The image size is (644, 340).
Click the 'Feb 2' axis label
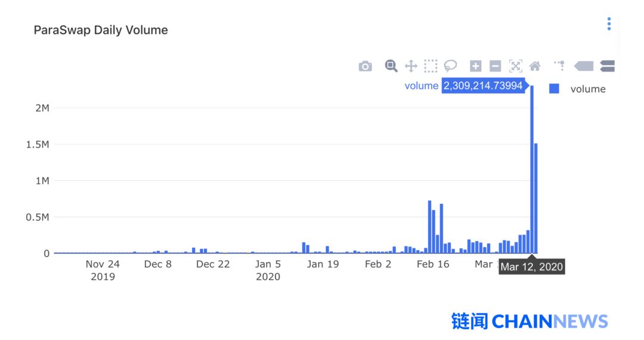(378, 264)
